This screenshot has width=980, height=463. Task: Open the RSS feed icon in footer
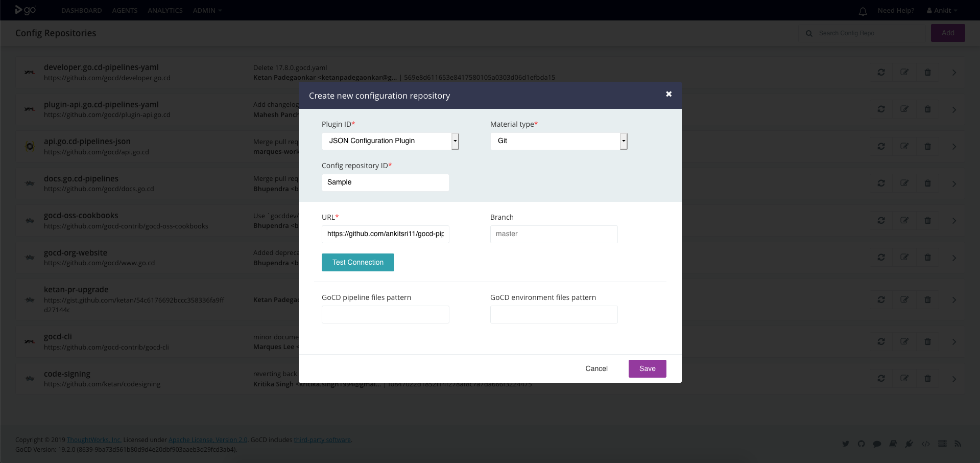[x=958, y=444]
